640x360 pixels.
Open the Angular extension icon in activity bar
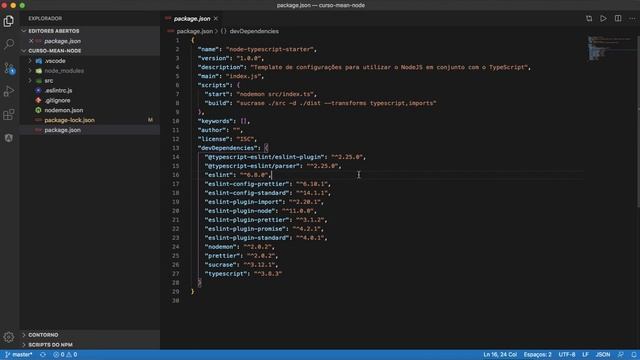coord(9,138)
